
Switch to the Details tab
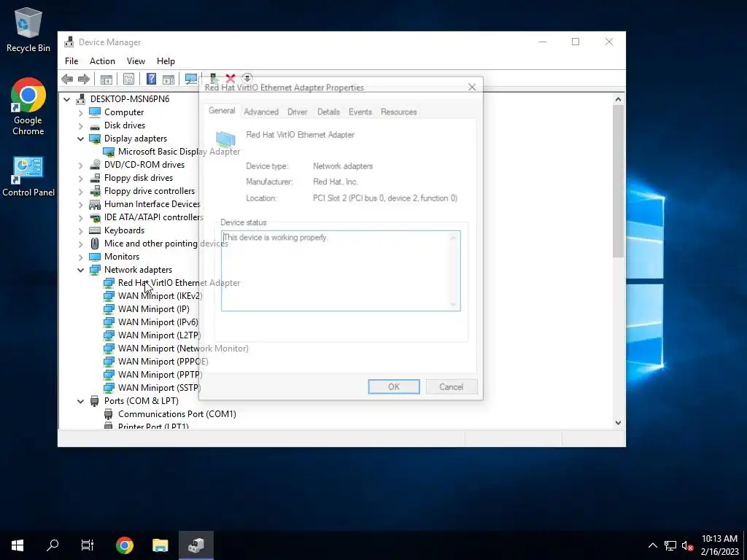329,112
